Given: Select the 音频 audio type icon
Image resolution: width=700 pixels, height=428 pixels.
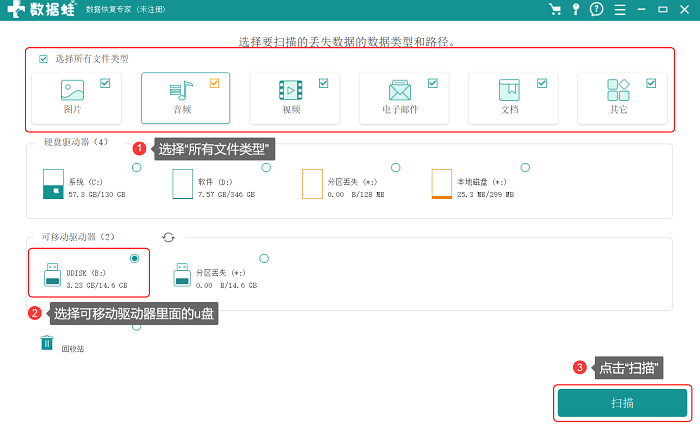Looking at the screenshot, I should (x=181, y=91).
